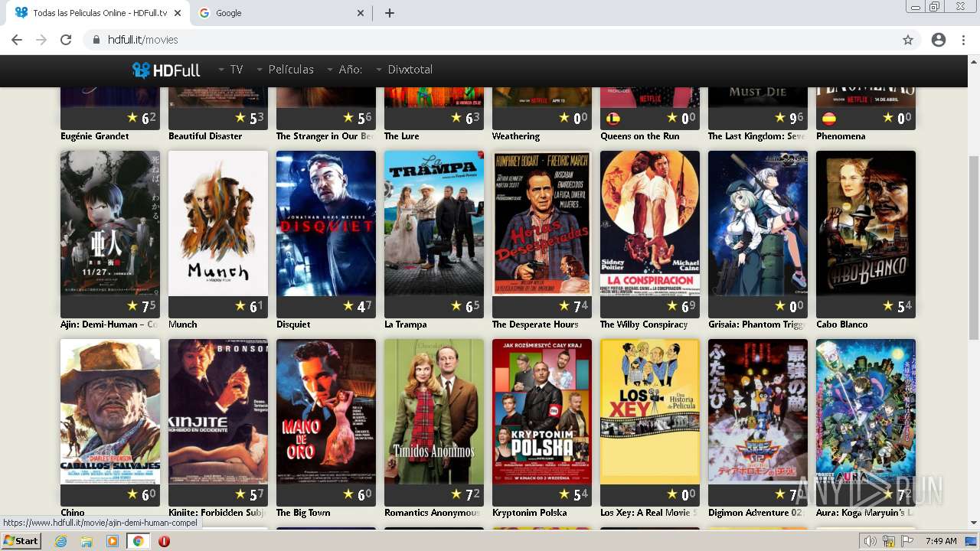The width and height of the screenshot is (980, 551).
Task: Open Chrome profile account icon
Action: [939, 40]
